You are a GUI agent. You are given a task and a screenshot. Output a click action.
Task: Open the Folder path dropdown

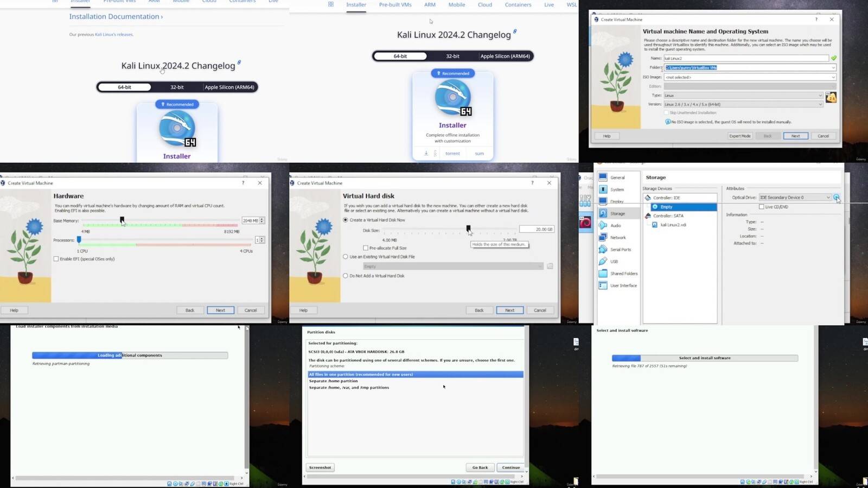(833, 68)
